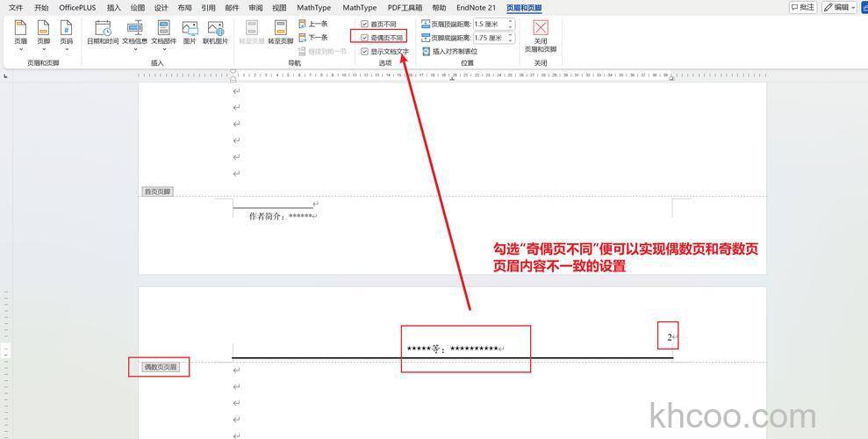Switch to the 设计 tab
Viewport: 868px width, 439px height.
coord(161,8)
